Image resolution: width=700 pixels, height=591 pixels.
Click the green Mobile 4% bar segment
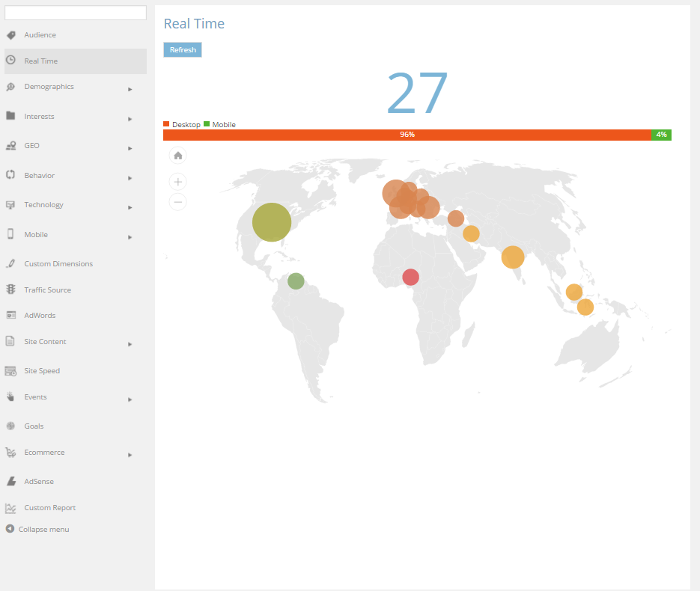click(x=661, y=135)
